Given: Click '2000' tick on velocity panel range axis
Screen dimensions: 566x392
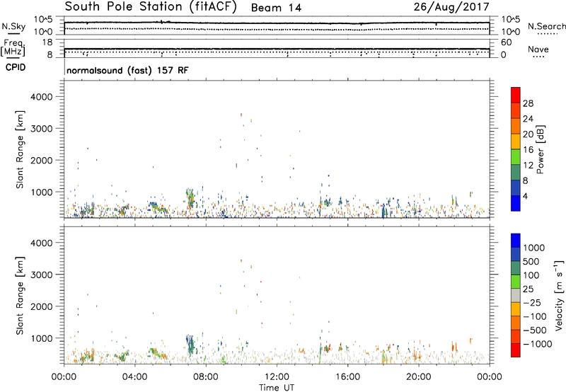Looking at the screenshot, I should tap(42, 306).
